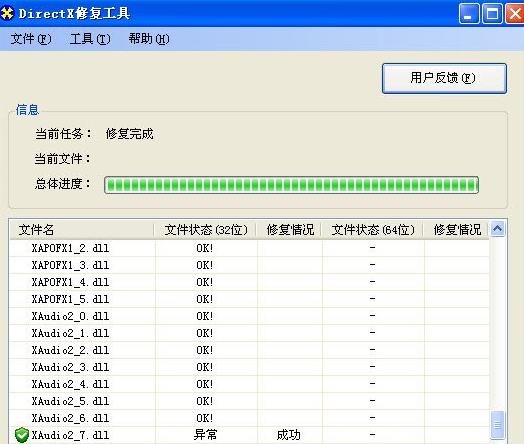
Task: Open the 工具(T) menu
Action: click(x=90, y=39)
